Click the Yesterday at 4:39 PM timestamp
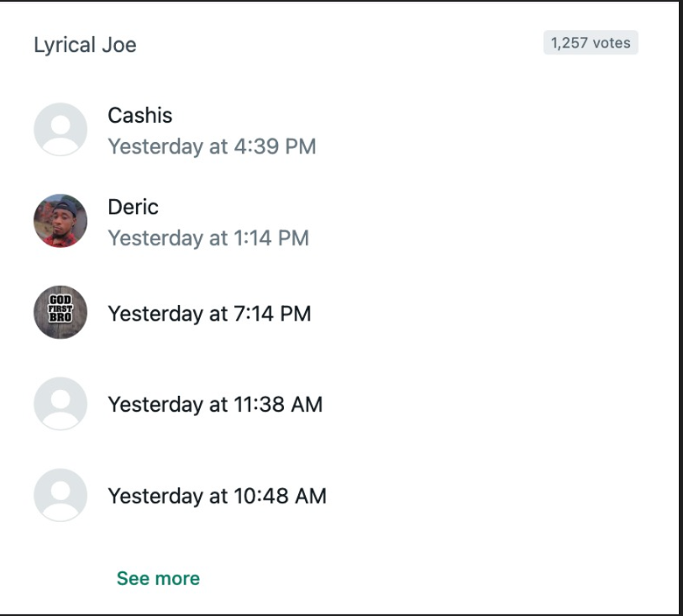This screenshot has width=683, height=616. click(212, 146)
